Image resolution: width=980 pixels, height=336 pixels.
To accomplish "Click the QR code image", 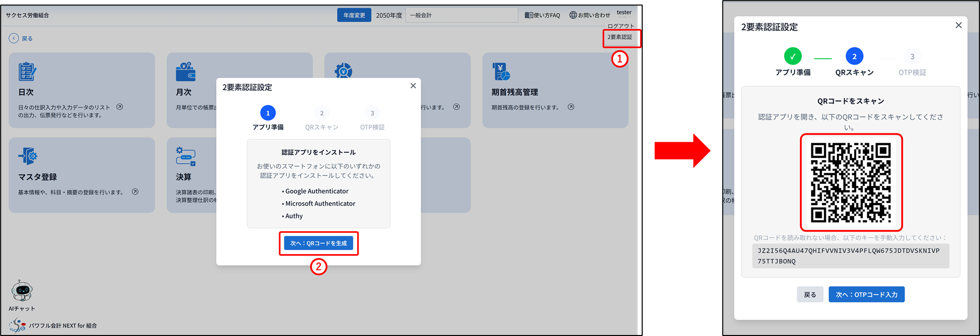I will 851,182.
